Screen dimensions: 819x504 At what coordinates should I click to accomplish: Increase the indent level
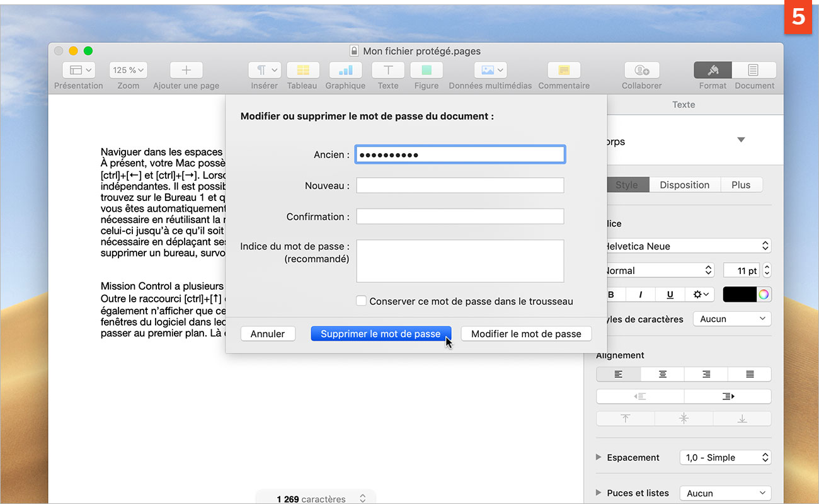[x=728, y=396]
